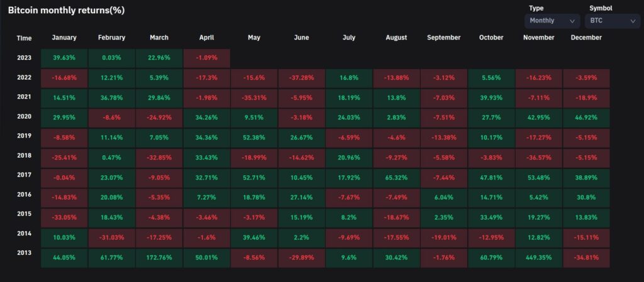Click the -1.09% April 2023 cell
The height and width of the screenshot is (282, 644).
point(206,58)
